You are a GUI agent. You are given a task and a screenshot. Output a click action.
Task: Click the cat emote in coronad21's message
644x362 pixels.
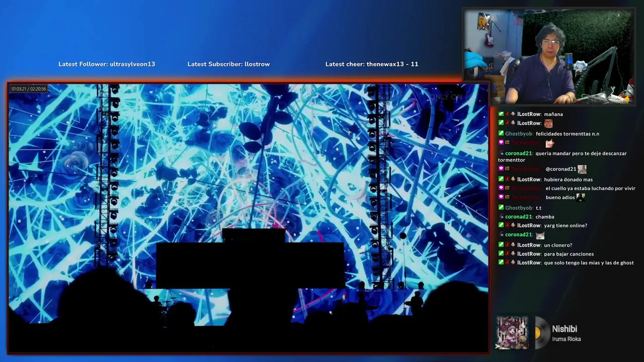pyautogui.click(x=540, y=235)
